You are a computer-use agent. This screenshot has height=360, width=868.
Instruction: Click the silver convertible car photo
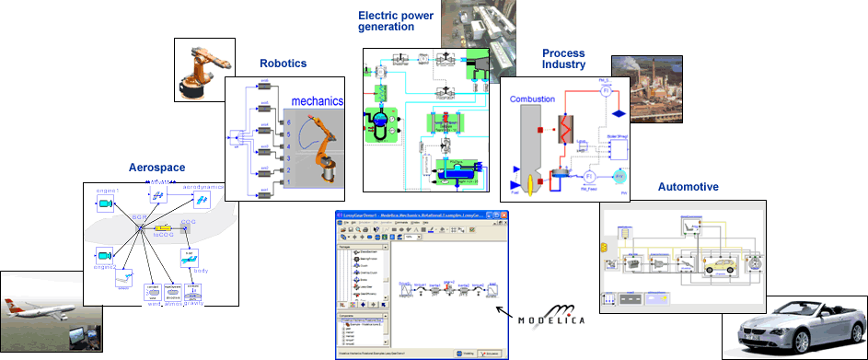pyautogui.click(x=794, y=328)
